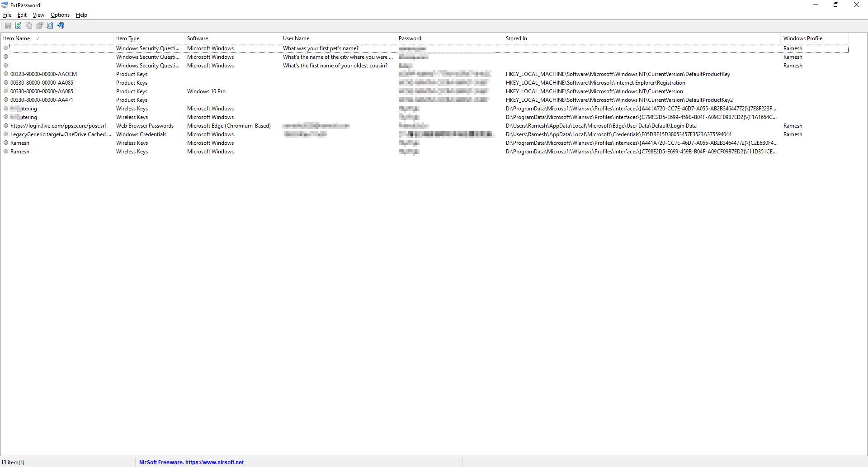Click the '13 item(s)' status bar text

(13, 462)
